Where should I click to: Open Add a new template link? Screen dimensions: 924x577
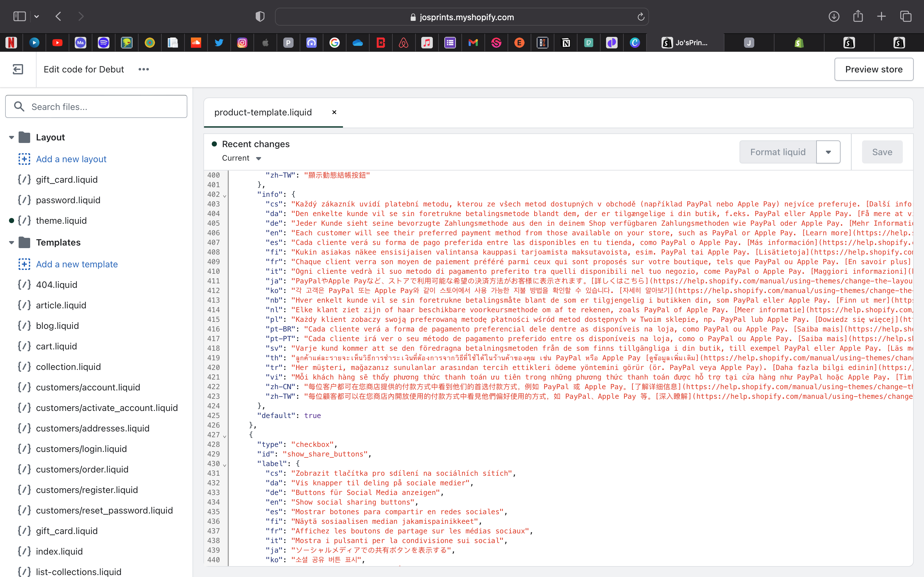pyautogui.click(x=77, y=264)
